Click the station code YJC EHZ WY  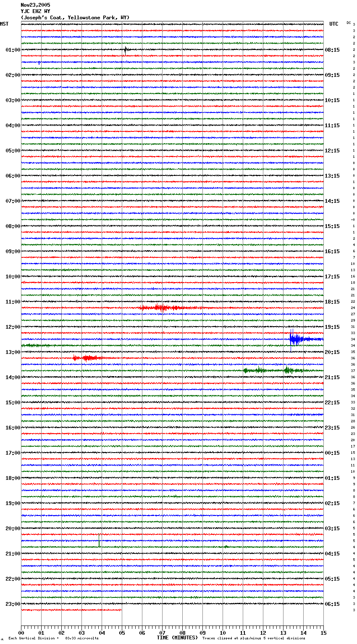click(35, 11)
